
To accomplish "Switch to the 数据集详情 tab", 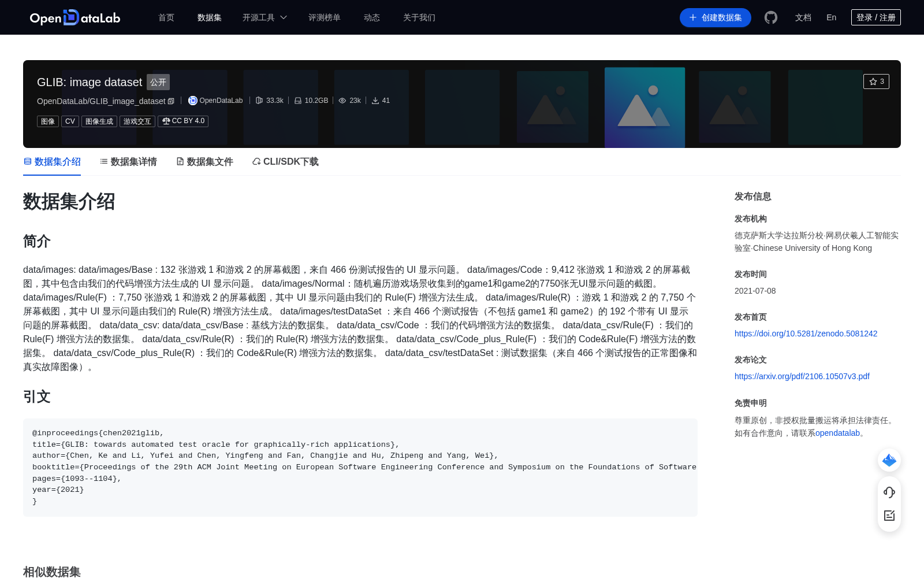I will coord(128,162).
